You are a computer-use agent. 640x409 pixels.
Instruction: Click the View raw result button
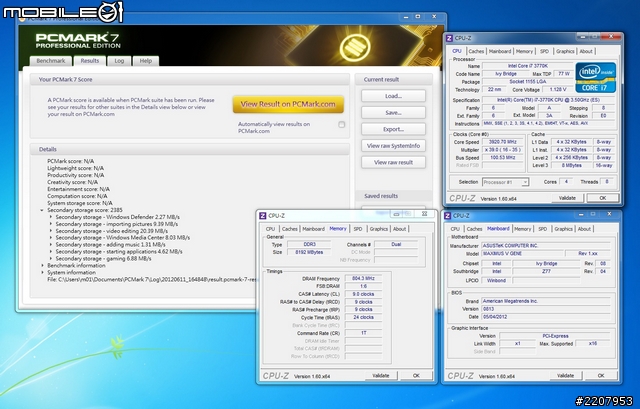coord(393,162)
